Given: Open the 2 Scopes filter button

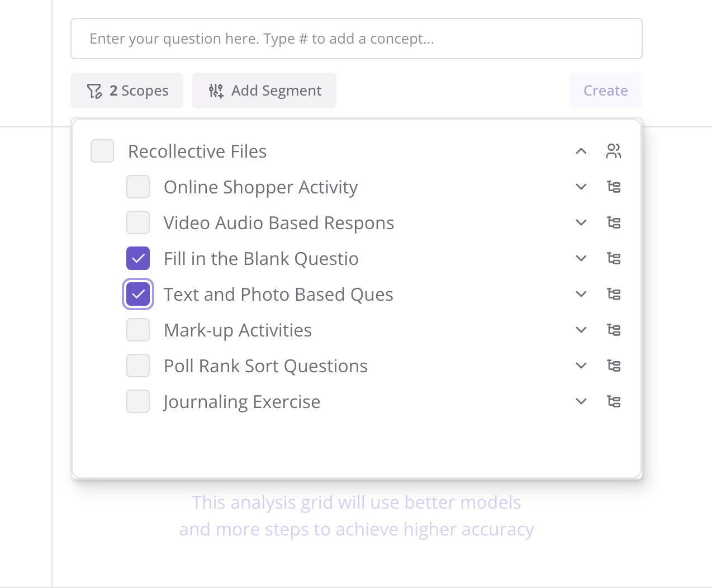Looking at the screenshot, I should coord(127,91).
